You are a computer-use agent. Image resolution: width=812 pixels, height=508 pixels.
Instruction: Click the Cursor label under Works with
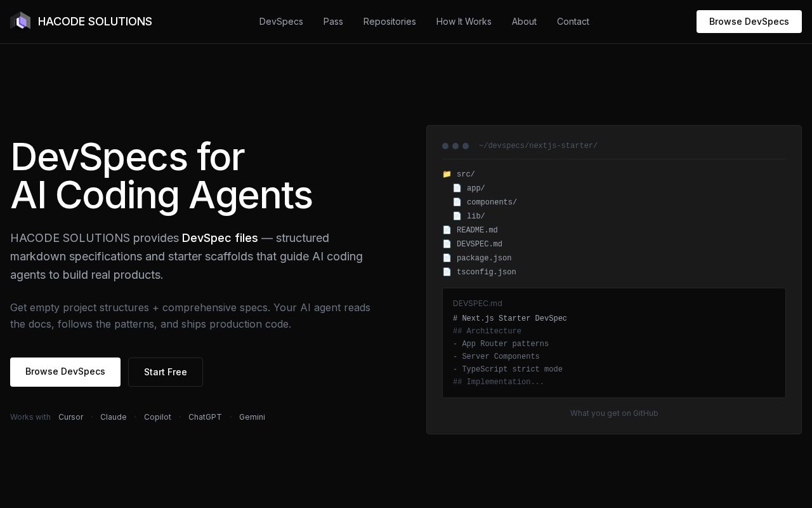pyautogui.click(x=70, y=417)
